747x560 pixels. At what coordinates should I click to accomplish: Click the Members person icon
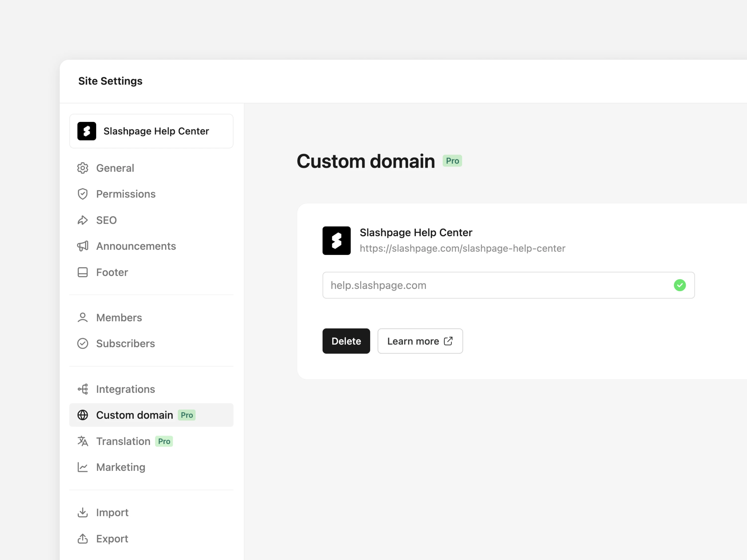click(83, 318)
